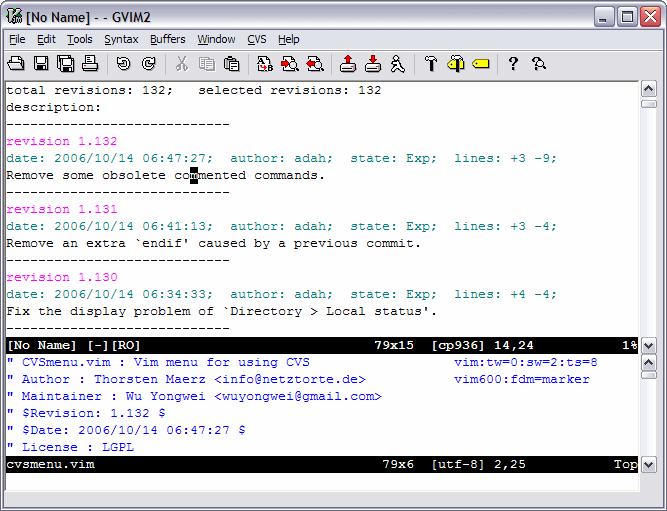This screenshot has height=511, width=667.
Task: Paste from clipboard using toolbar icon
Action: [231, 64]
